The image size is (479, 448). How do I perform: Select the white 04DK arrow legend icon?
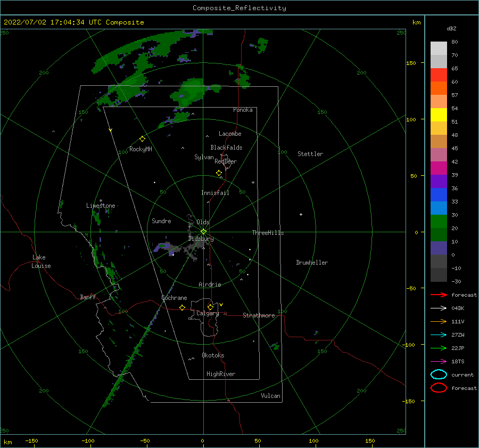439,308
